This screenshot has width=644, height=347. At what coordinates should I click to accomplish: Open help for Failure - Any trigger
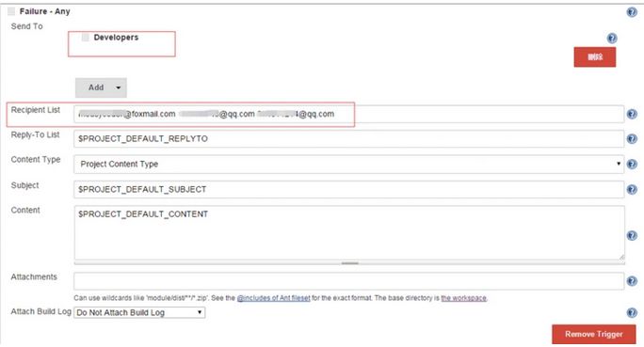632,12
